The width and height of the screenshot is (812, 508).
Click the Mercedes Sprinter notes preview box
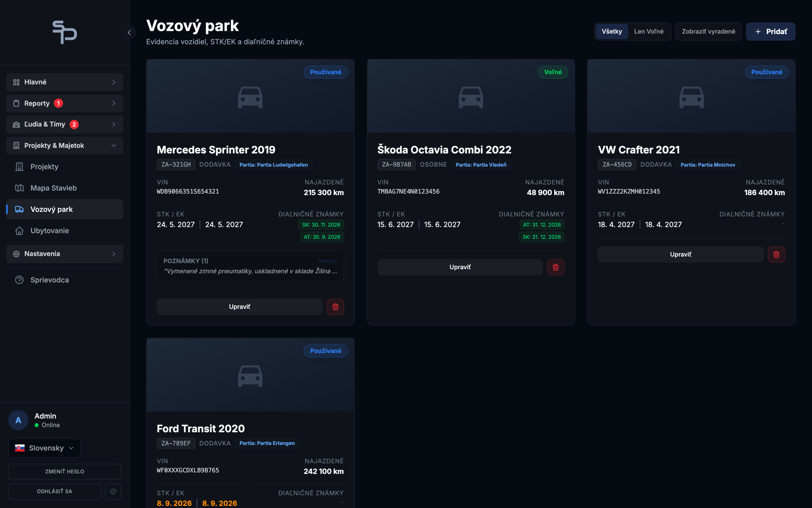point(251,266)
